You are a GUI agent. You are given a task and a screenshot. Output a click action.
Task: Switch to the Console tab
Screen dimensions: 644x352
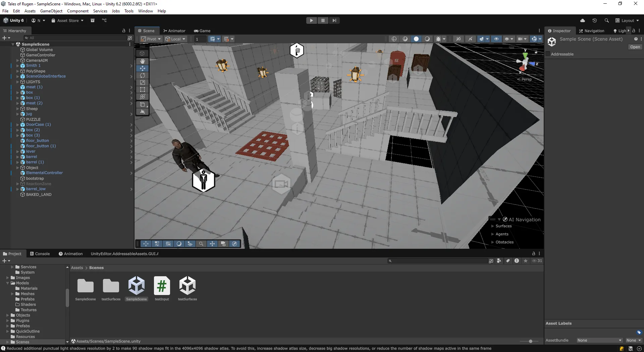point(40,254)
